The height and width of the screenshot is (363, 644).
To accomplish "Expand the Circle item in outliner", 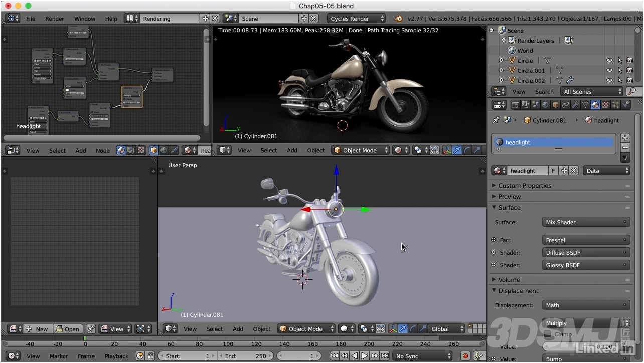I will click(501, 61).
